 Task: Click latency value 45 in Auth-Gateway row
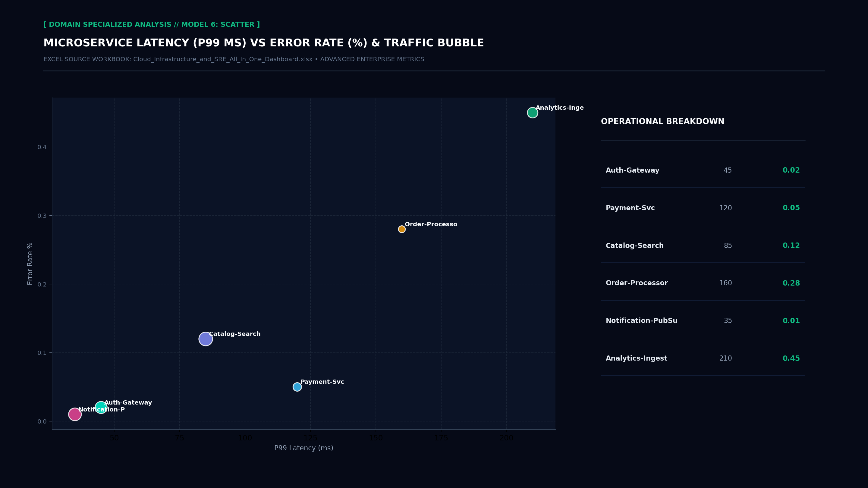click(x=728, y=170)
